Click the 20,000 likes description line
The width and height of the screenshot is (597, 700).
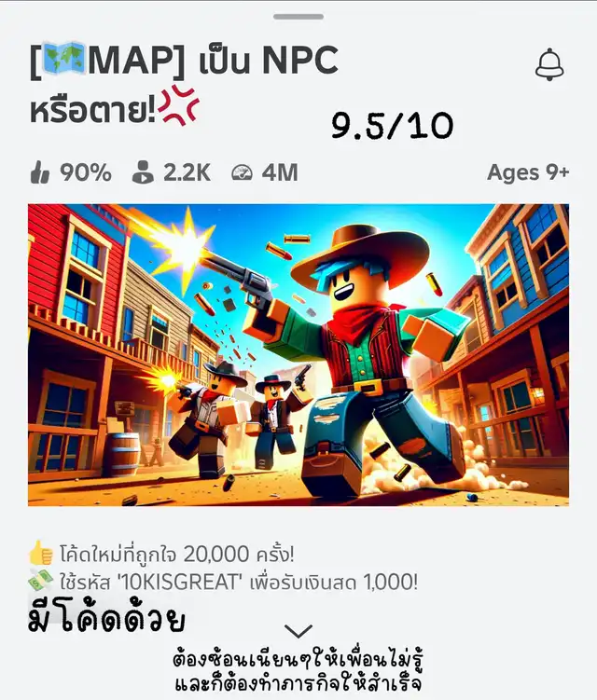click(177, 555)
